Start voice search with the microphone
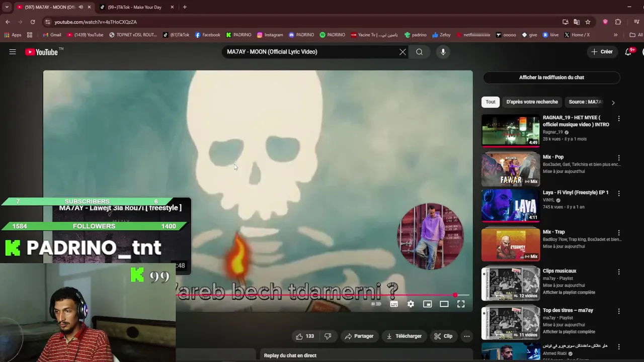Viewport: 644px width, 362px height. (443, 52)
